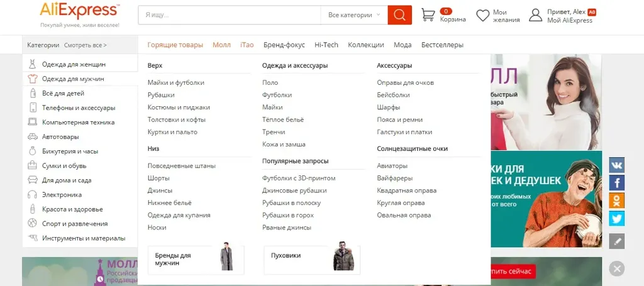Share via the Twitter icon

[x=616, y=218]
